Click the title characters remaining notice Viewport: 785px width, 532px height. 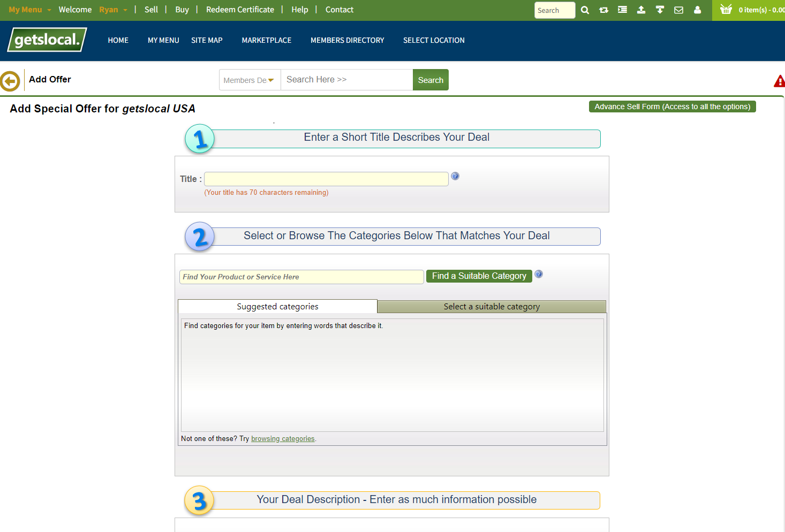click(266, 193)
